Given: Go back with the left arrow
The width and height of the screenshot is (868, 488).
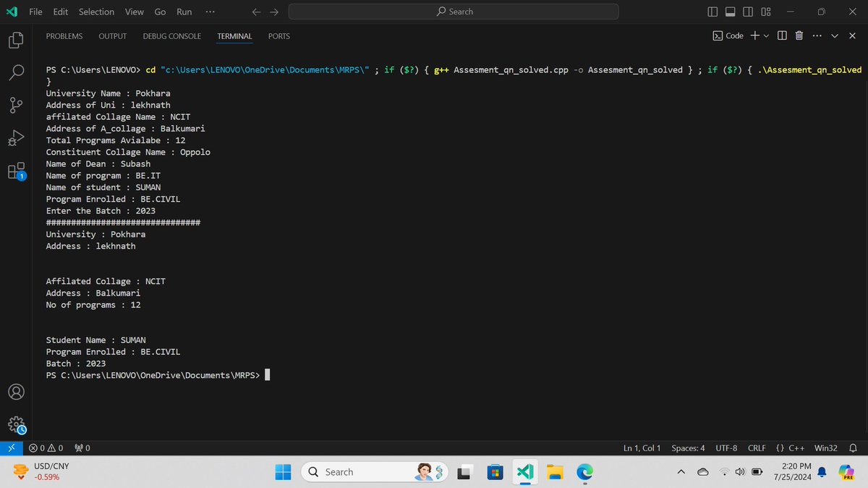Looking at the screenshot, I should pyautogui.click(x=255, y=12).
